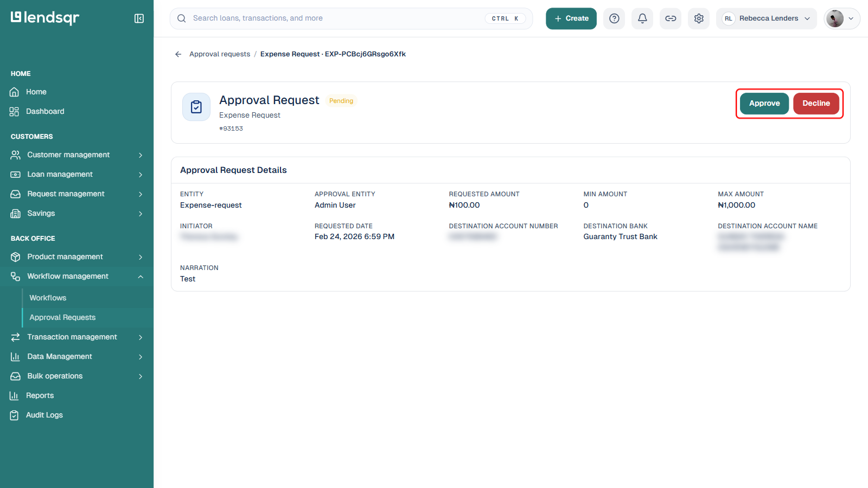Click the requested amount ₦100.00
The height and width of the screenshot is (488, 868).
464,205
